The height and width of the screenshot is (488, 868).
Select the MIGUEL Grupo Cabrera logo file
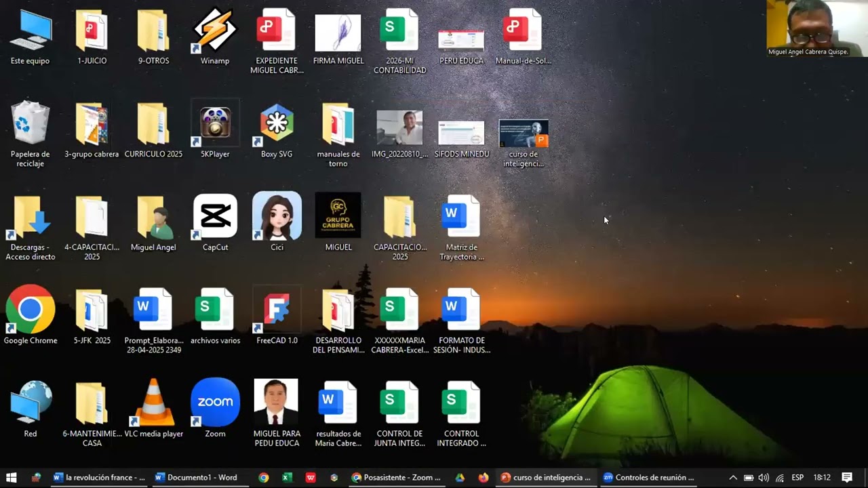(338, 222)
